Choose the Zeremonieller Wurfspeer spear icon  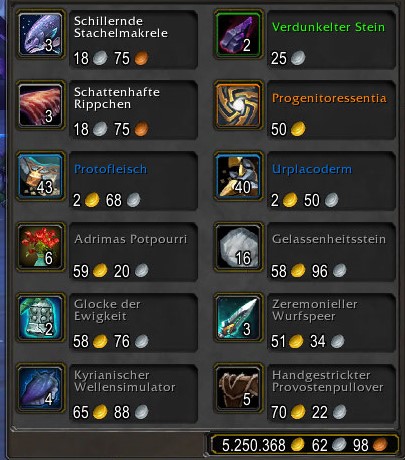(x=238, y=318)
